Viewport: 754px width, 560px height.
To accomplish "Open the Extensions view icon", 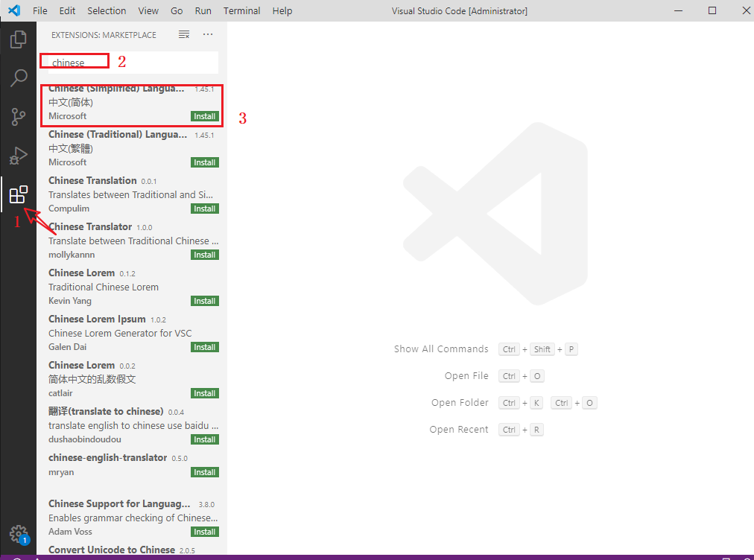I will pyautogui.click(x=19, y=194).
